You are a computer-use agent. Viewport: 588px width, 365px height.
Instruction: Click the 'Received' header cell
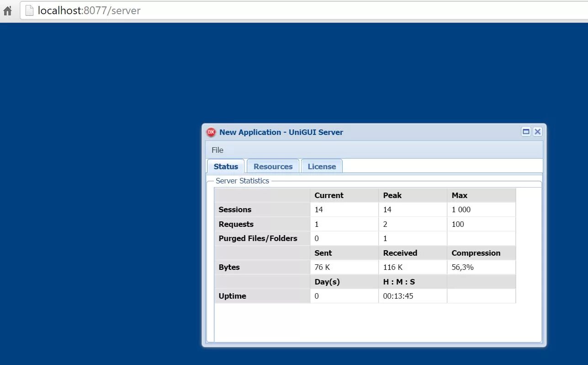coord(413,253)
